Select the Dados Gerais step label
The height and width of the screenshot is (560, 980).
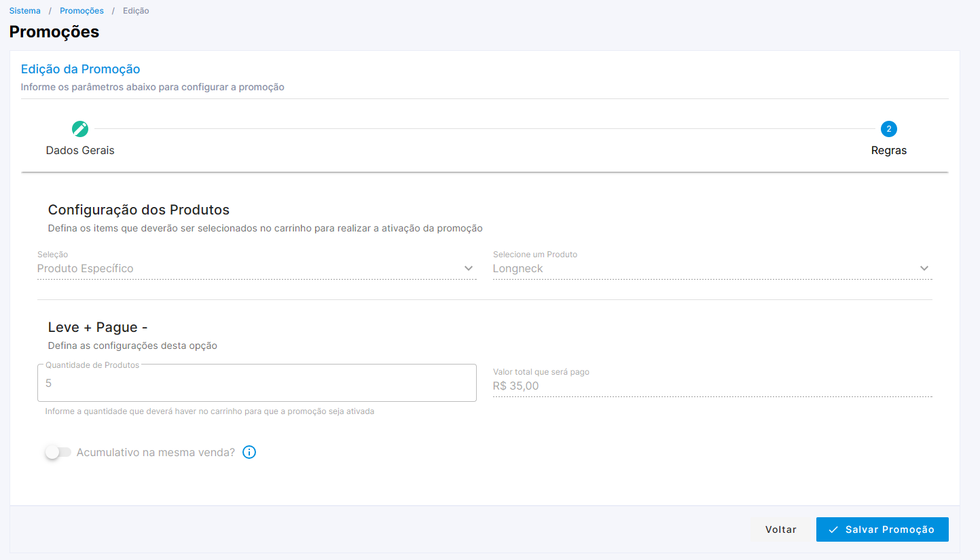tap(80, 151)
